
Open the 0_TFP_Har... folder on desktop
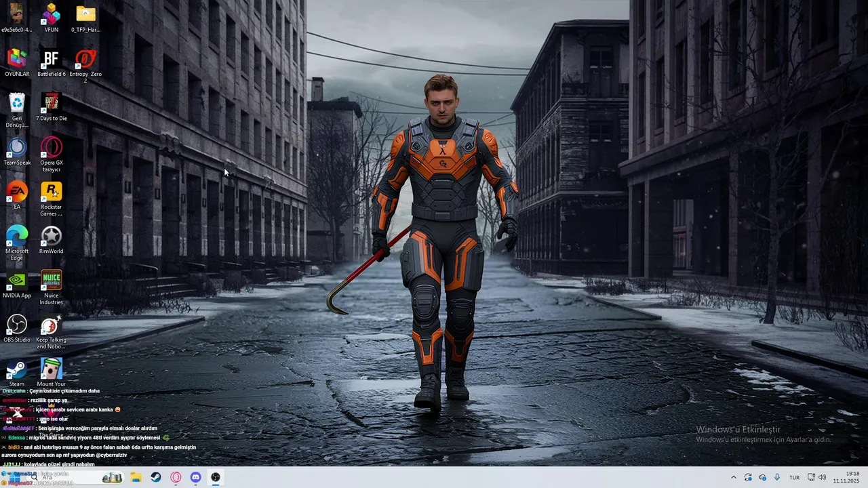click(x=85, y=18)
